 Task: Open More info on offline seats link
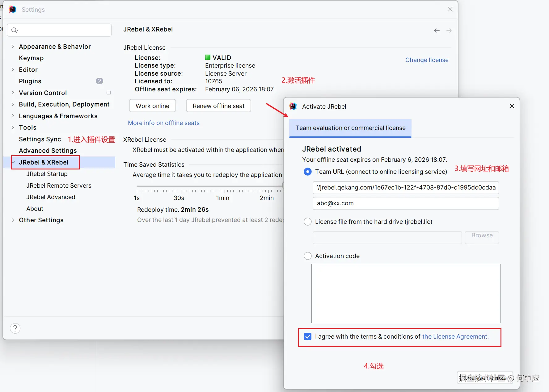click(x=164, y=123)
